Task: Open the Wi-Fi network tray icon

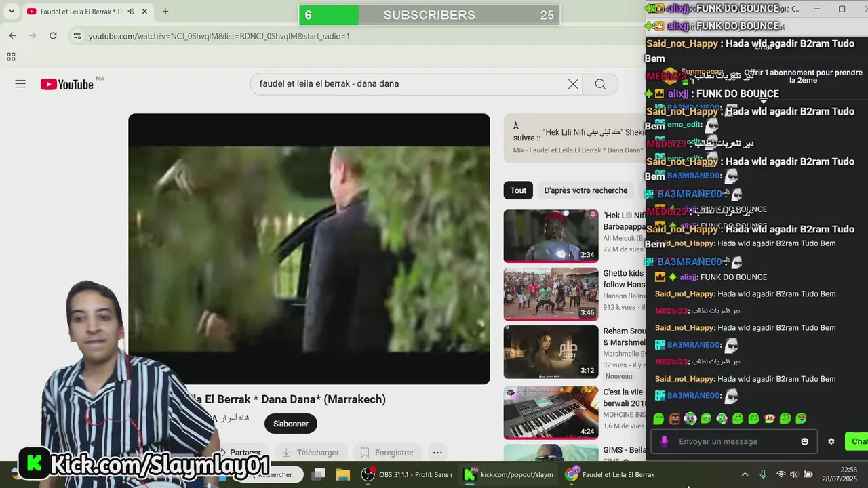Action: [x=781, y=474]
